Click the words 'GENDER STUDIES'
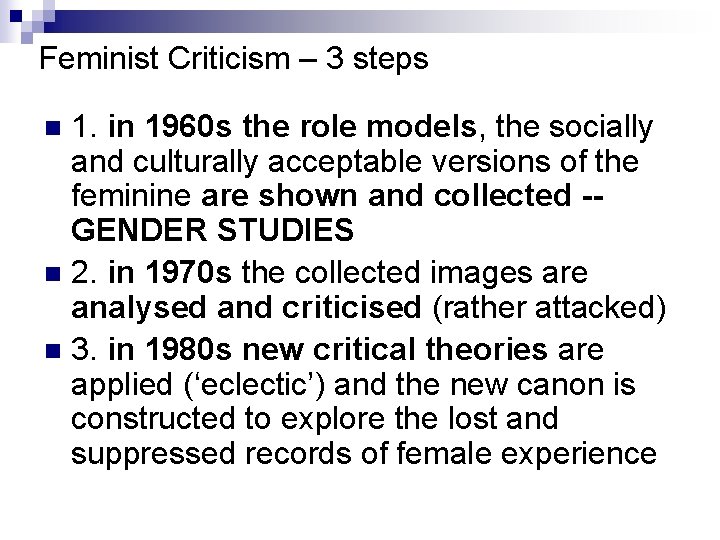 coord(212,231)
